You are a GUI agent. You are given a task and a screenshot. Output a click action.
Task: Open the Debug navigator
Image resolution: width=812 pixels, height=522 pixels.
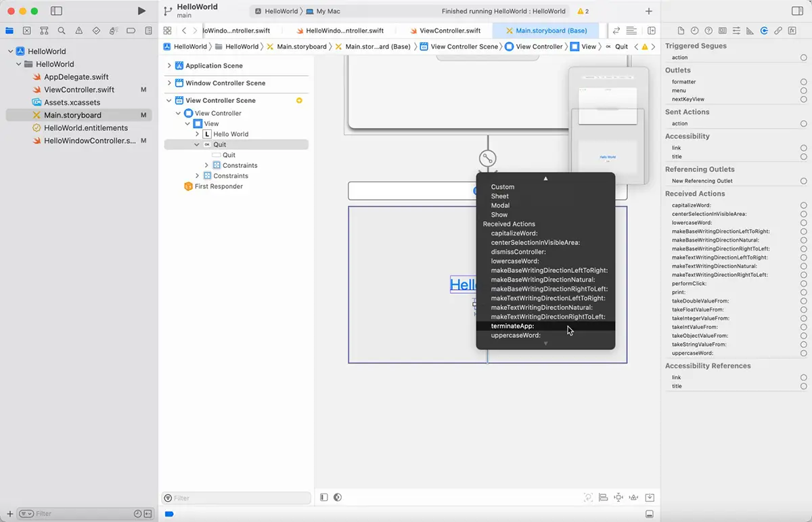coord(114,30)
